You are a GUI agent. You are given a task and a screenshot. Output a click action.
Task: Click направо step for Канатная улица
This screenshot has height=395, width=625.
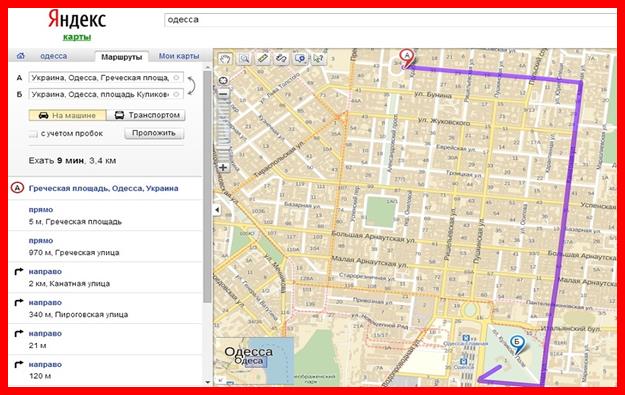pos(45,271)
